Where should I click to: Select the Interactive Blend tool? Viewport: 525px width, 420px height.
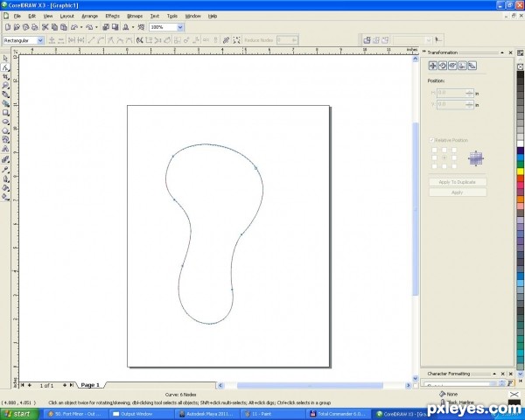5,159
